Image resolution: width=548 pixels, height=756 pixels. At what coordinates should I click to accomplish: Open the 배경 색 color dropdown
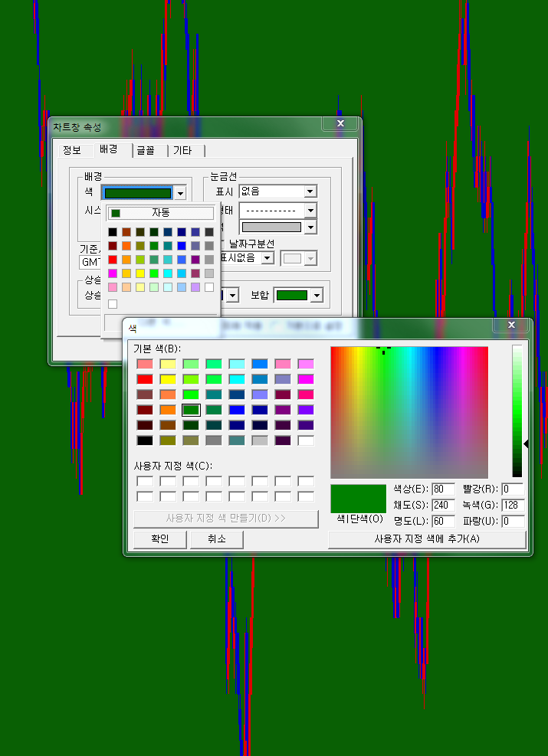click(179, 193)
